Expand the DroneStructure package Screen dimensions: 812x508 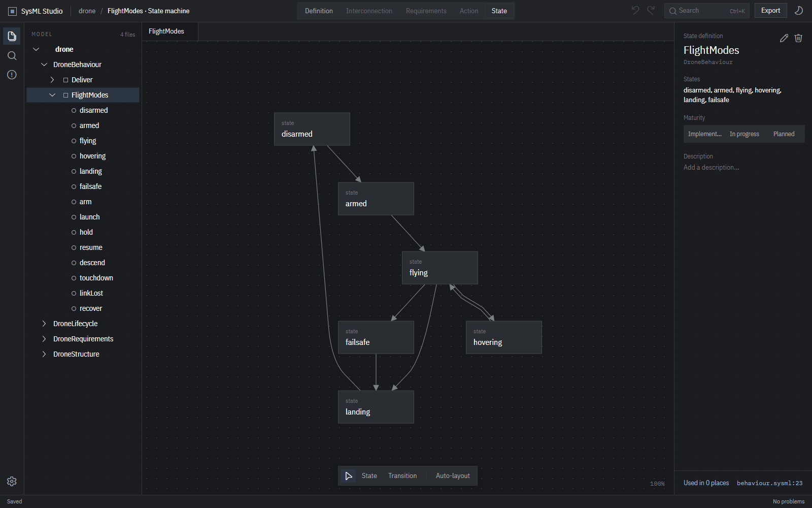[44, 354]
